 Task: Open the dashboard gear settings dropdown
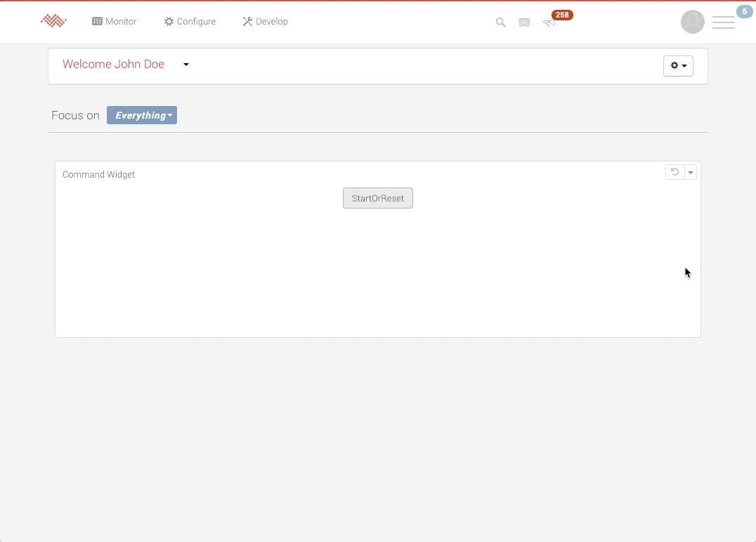(x=678, y=65)
